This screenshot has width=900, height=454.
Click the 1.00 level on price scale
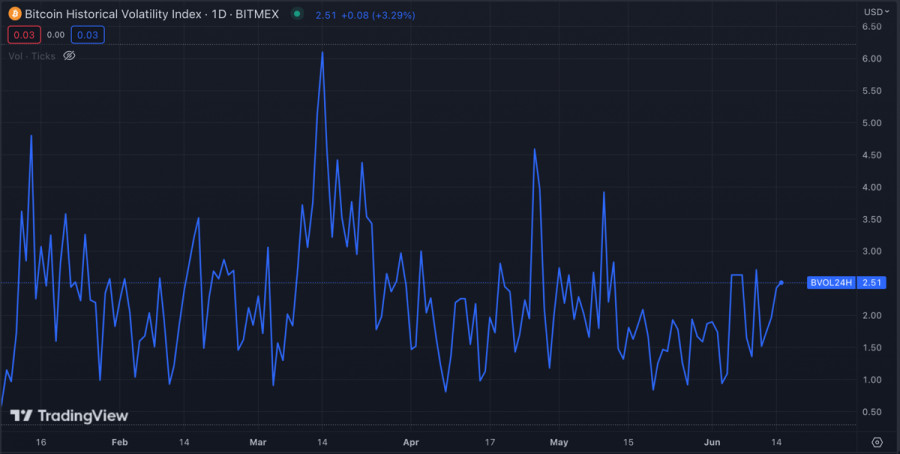click(872, 380)
